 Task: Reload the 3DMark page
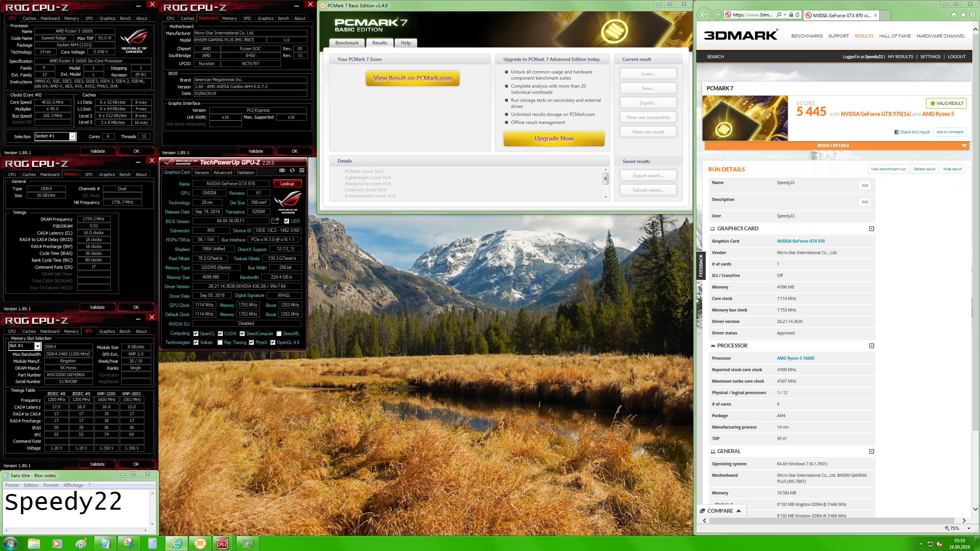[x=797, y=15]
